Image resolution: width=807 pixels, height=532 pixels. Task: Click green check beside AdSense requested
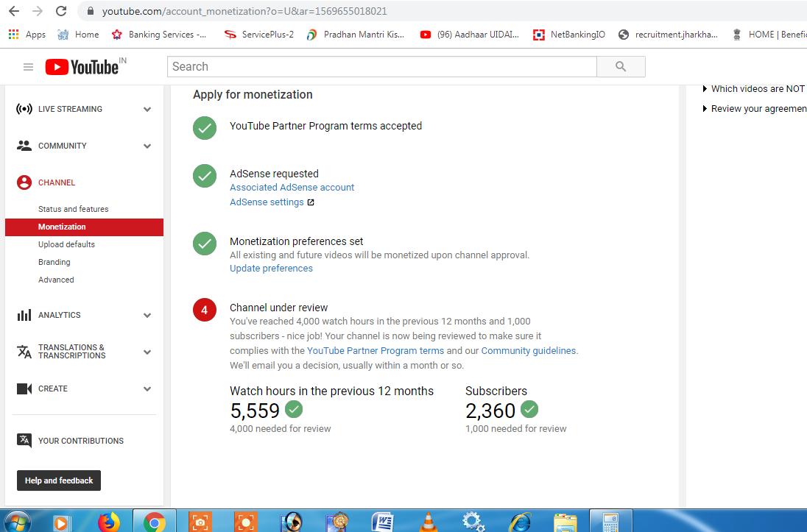click(204, 176)
